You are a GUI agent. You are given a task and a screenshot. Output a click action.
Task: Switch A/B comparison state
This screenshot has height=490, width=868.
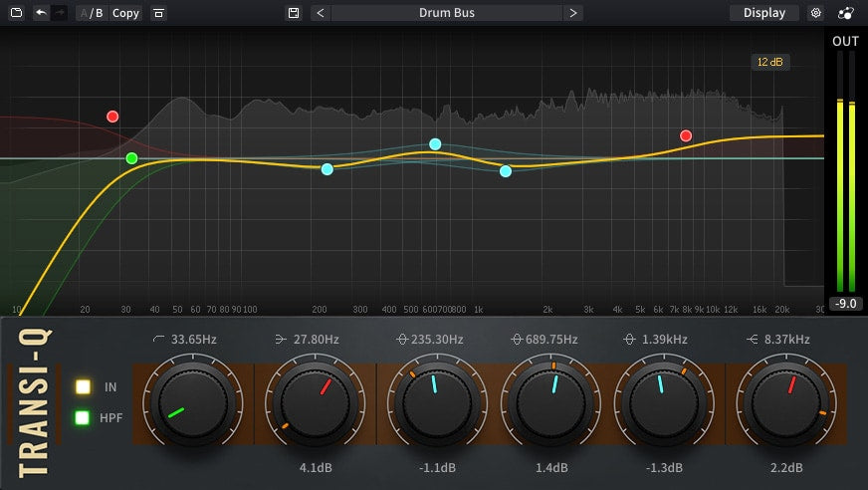[92, 13]
